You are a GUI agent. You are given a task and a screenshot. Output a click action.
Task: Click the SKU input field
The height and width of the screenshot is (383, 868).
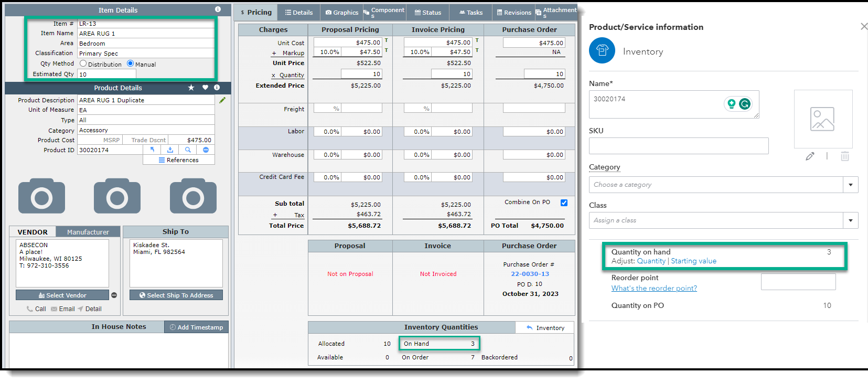click(679, 146)
